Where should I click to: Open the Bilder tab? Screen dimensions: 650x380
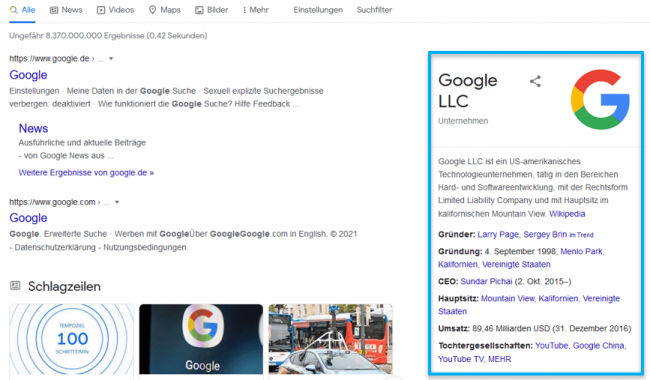(x=211, y=10)
